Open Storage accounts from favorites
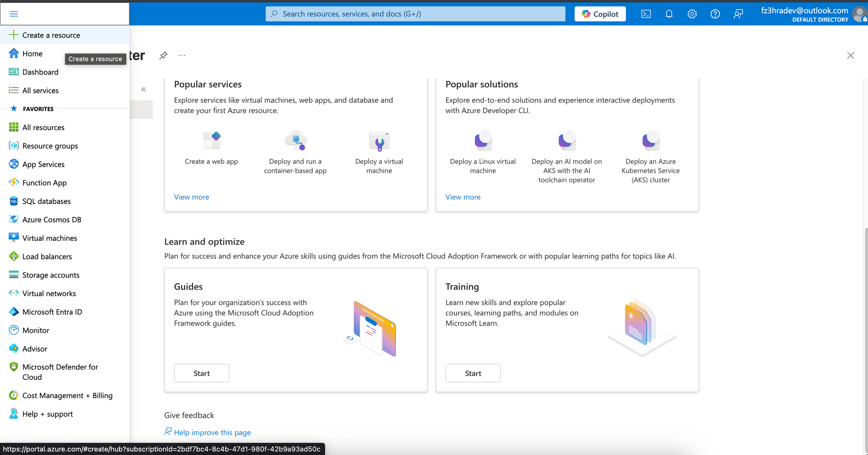 (x=65, y=275)
